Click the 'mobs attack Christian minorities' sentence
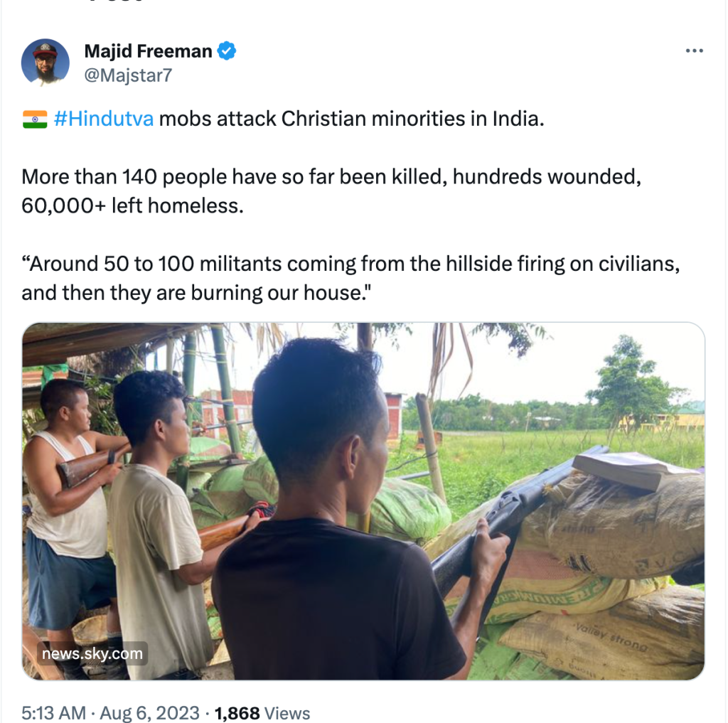Screen dimensions: 728x723 click(351, 119)
